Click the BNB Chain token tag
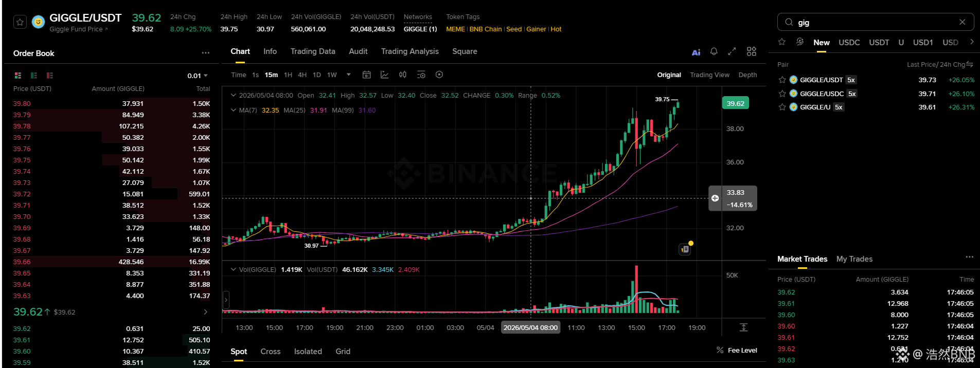The width and height of the screenshot is (980, 368). pyautogui.click(x=486, y=29)
